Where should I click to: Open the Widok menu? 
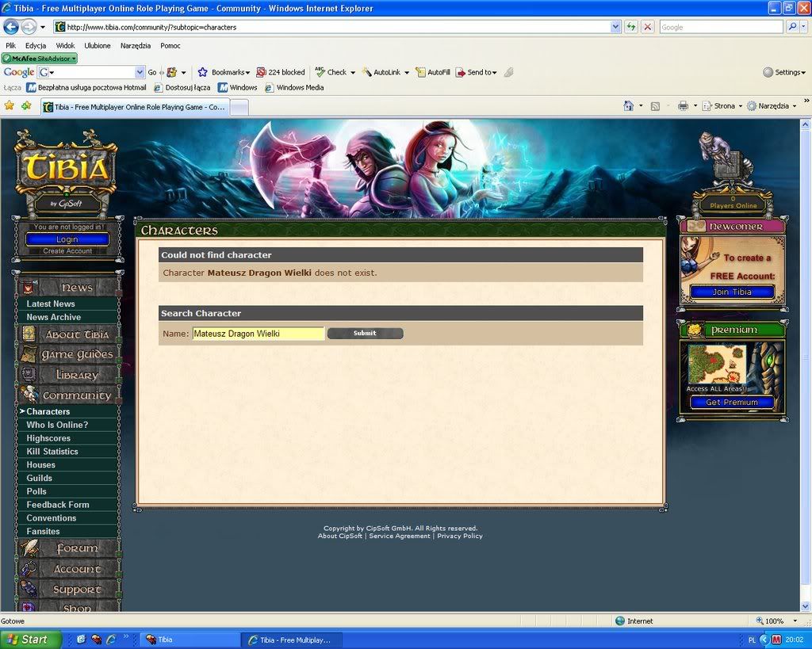65,45
